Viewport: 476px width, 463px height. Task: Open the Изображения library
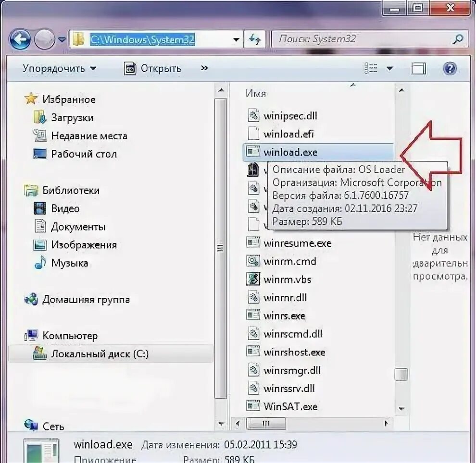pyautogui.click(x=84, y=245)
